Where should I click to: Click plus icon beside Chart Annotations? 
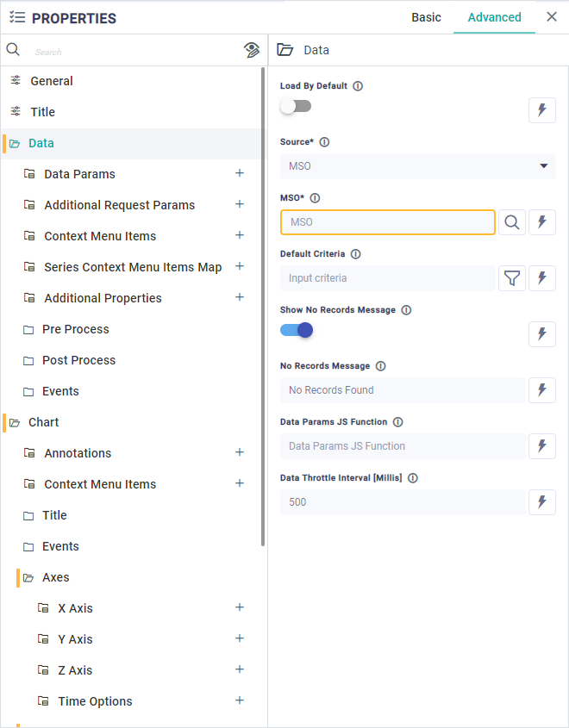(x=240, y=452)
